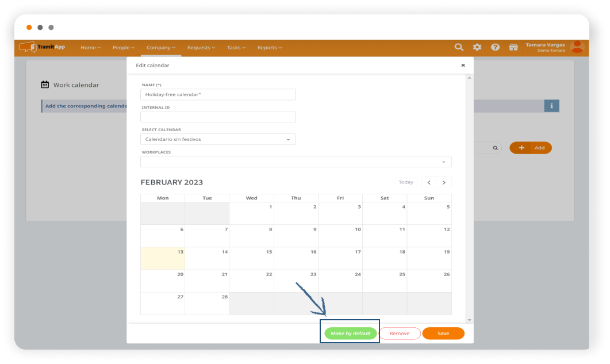Open the Requests menu

tap(201, 48)
